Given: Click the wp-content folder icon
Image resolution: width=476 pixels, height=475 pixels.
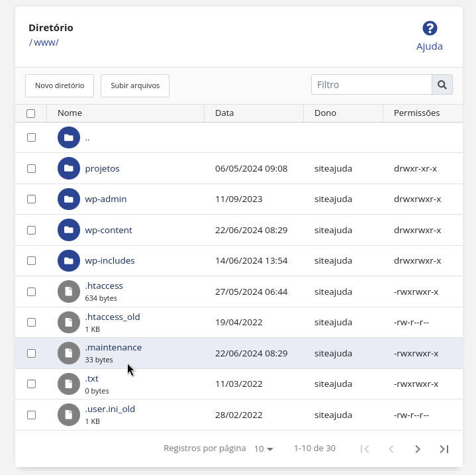Looking at the screenshot, I should (x=69, y=230).
